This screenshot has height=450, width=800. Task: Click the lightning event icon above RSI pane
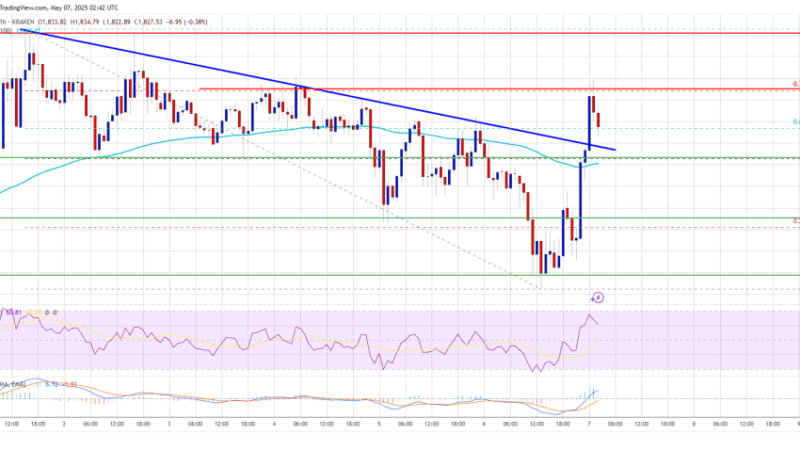597,297
